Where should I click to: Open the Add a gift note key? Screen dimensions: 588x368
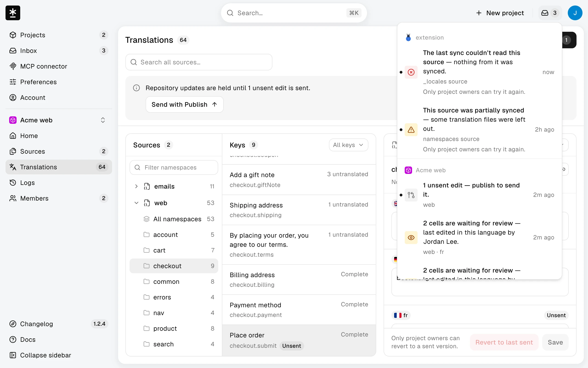click(x=299, y=180)
